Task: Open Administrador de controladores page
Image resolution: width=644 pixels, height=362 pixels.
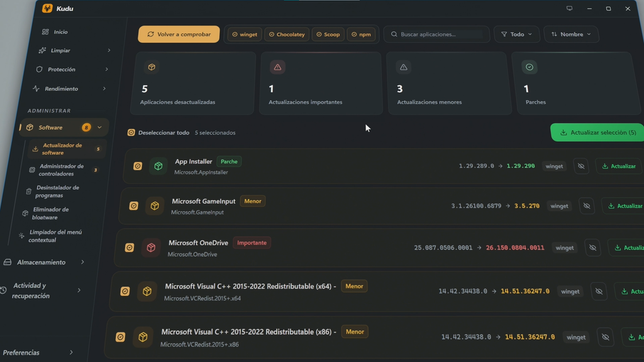Action: coord(62,170)
